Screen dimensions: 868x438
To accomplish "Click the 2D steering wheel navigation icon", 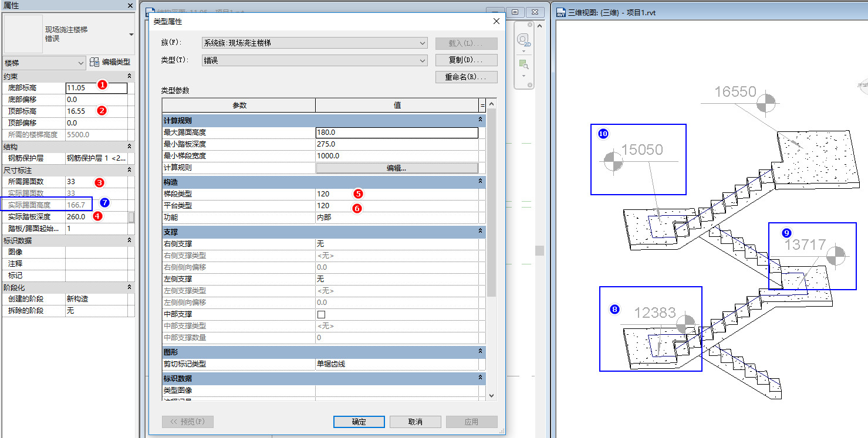I will tap(523, 40).
